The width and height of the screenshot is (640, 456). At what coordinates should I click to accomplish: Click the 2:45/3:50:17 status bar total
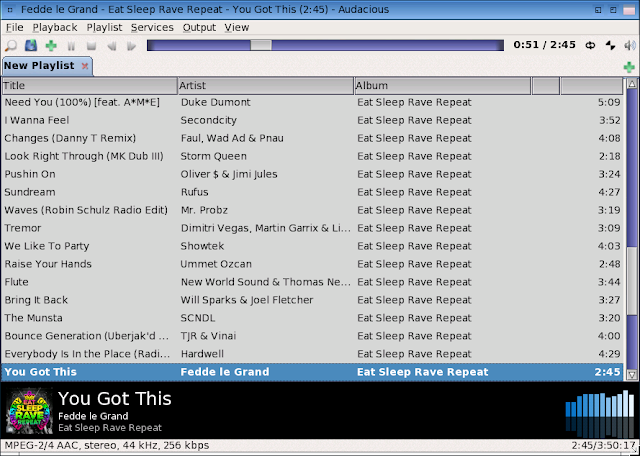click(x=603, y=445)
